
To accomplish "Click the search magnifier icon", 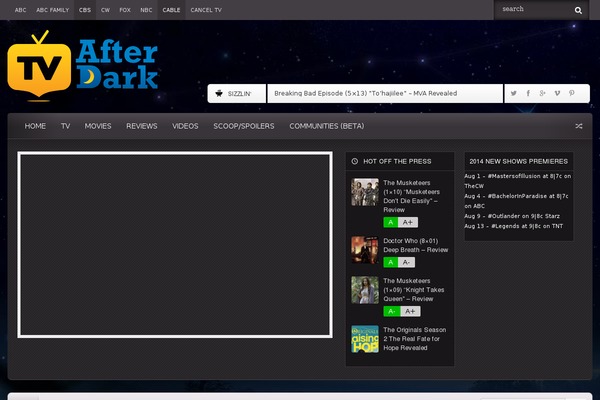I will (578, 10).
